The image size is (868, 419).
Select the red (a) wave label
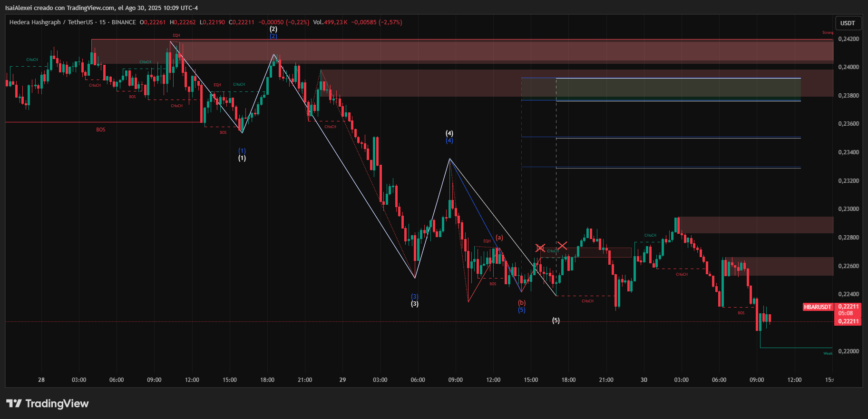pos(499,237)
